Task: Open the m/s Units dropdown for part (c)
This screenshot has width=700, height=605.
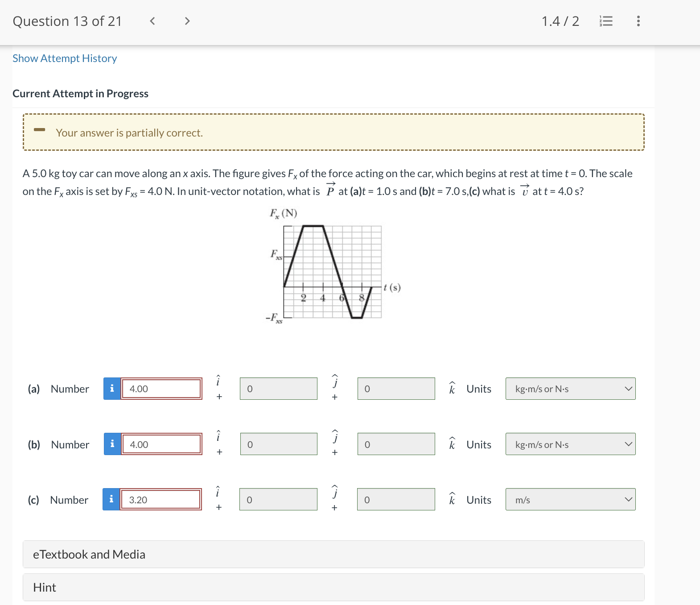Action: (570, 499)
